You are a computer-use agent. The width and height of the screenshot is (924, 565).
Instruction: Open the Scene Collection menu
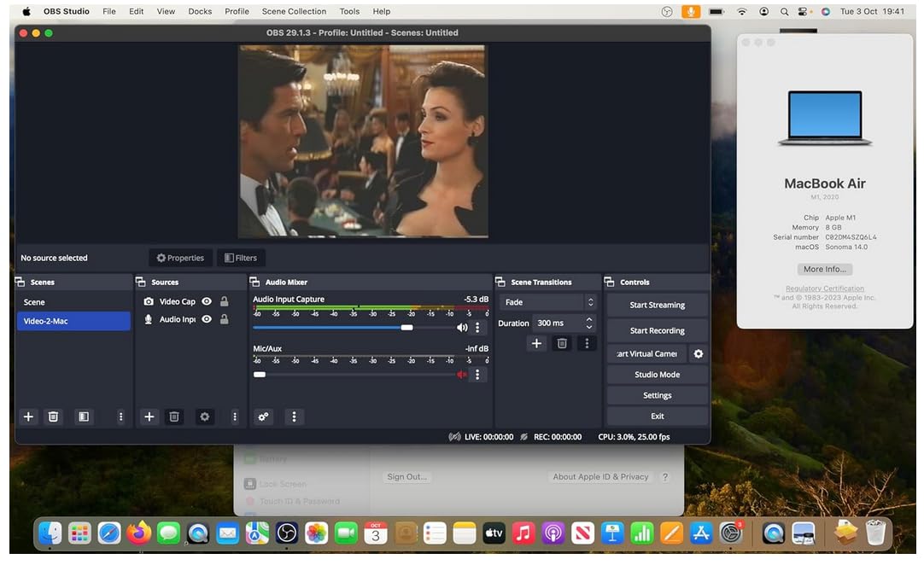[294, 11]
